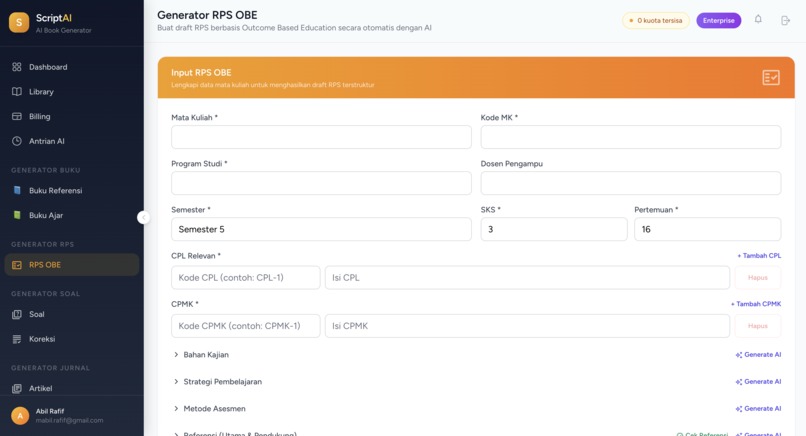Open the Semester dropdown
This screenshot has width=806, height=436.
[x=321, y=229]
